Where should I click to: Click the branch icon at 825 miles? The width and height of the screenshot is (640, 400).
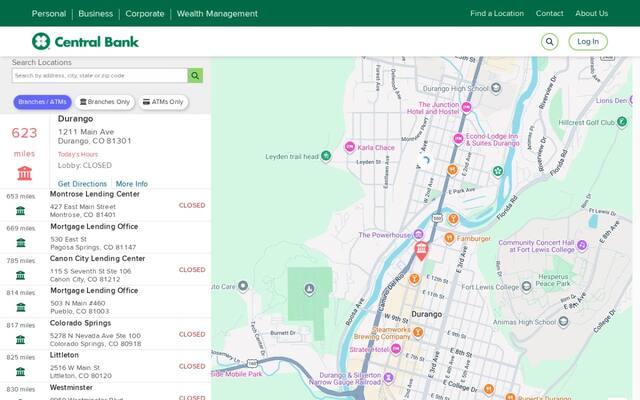pyautogui.click(x=20, y=371)
